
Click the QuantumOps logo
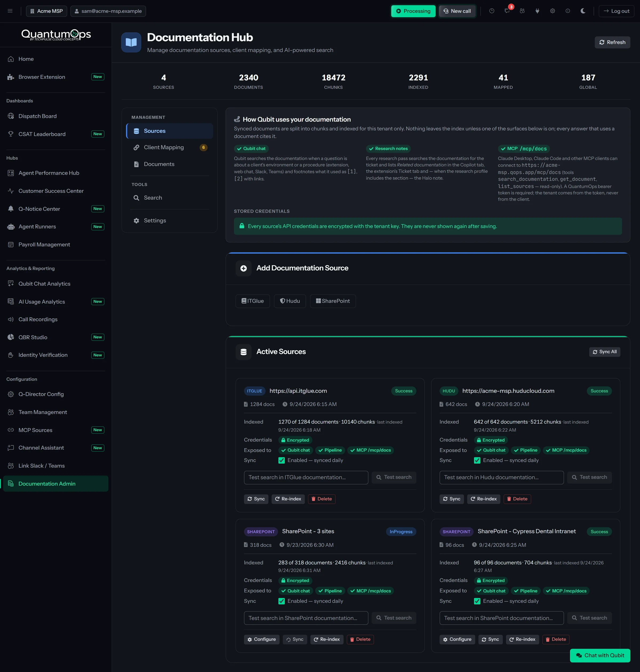56,35
